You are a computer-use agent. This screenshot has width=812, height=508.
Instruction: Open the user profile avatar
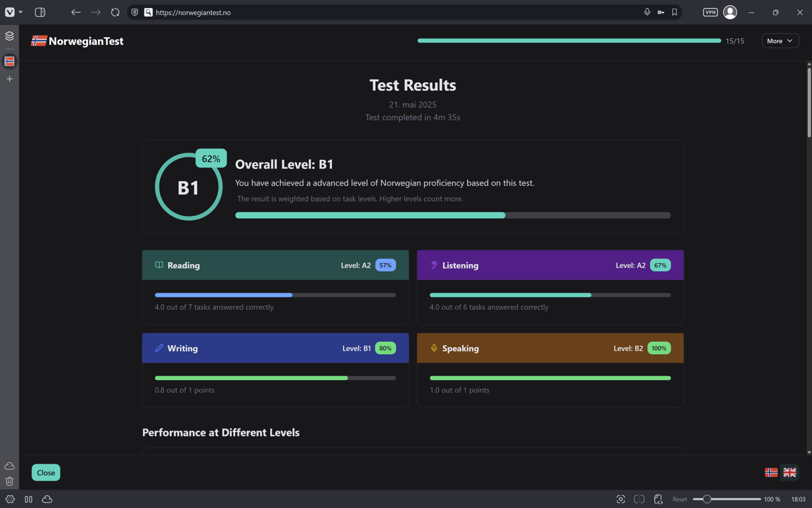(x=730, y=12)
